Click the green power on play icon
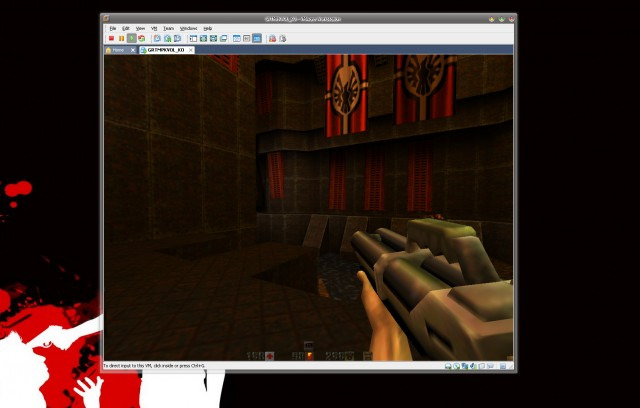 point(131,38)
